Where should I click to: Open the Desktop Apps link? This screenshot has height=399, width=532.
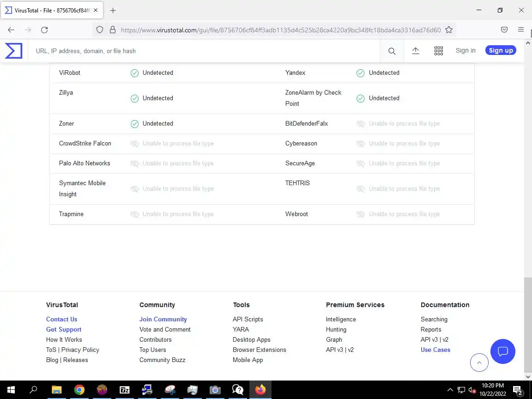[x=251, y=339]
